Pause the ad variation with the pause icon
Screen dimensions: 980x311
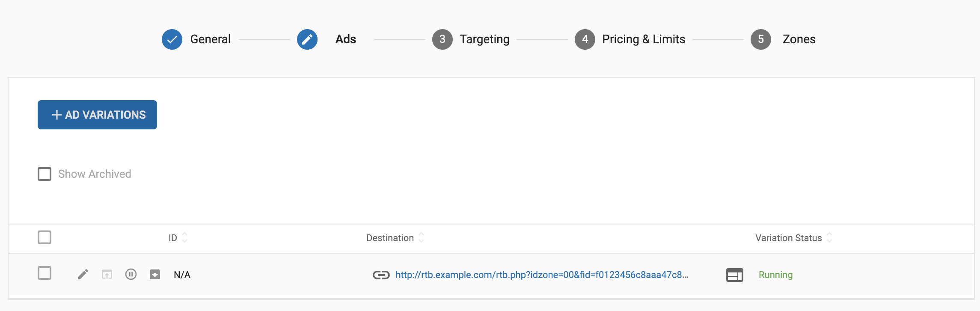coord(131,274)
